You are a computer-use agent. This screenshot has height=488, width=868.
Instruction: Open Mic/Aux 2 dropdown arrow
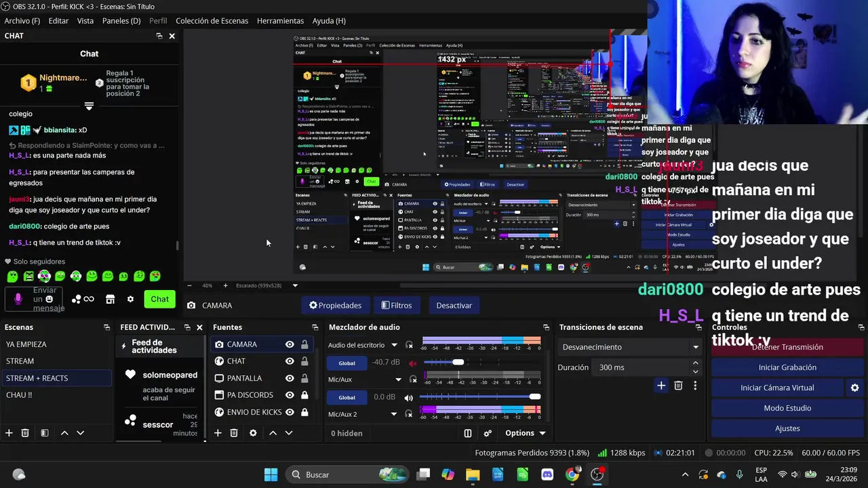[x=394, y=414]
